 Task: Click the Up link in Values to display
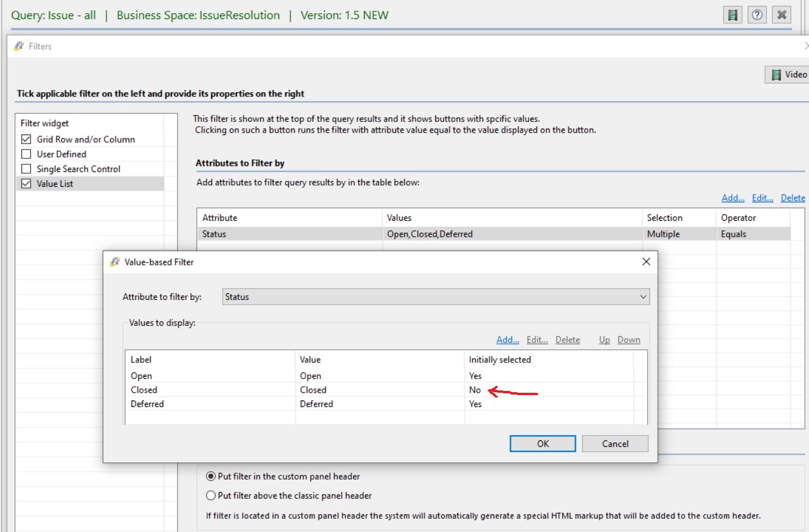point(605,340)
